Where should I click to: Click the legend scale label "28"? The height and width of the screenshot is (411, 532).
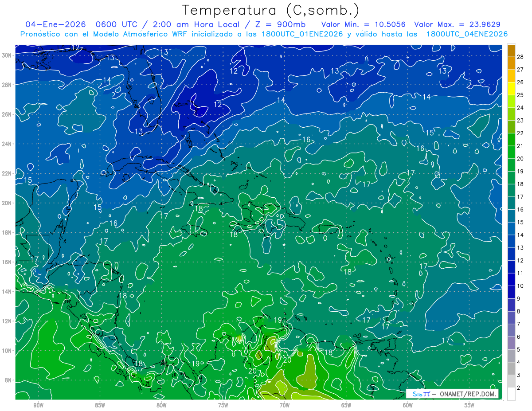pos(520,57)
